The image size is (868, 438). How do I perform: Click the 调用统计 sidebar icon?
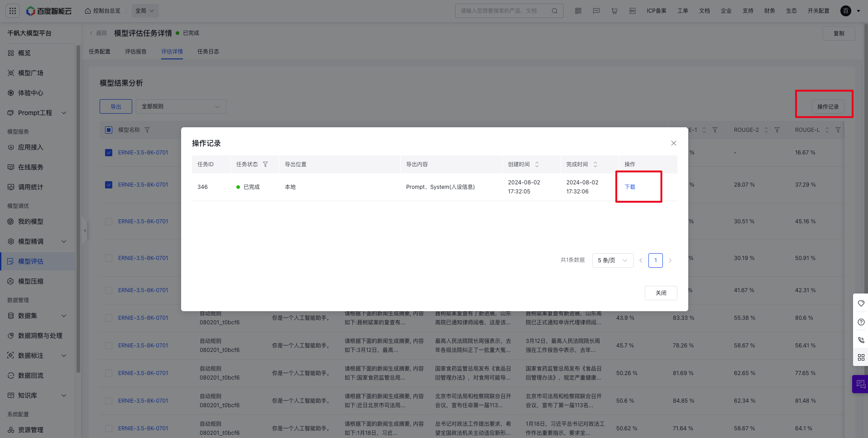pos(11,187)
